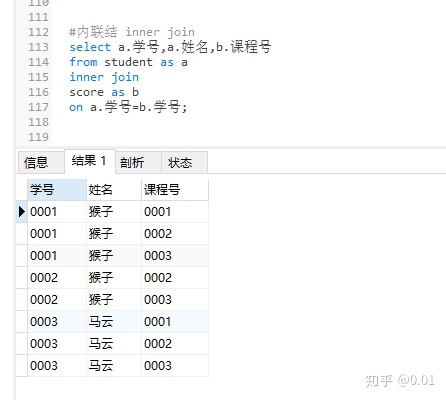Image resolution: width=446 pixels, height=400 pixels.
Task: Switch to the 剖析 tab
Action: point(138,163)
